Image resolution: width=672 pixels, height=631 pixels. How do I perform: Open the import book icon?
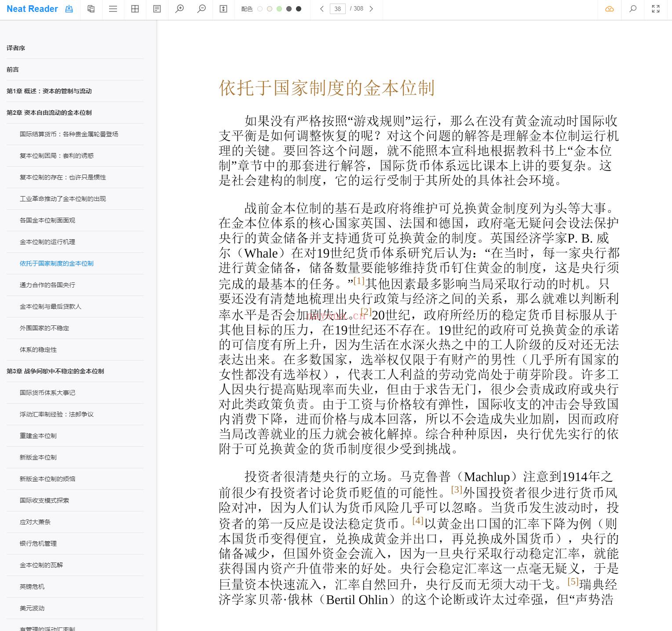tap(69, 9)
